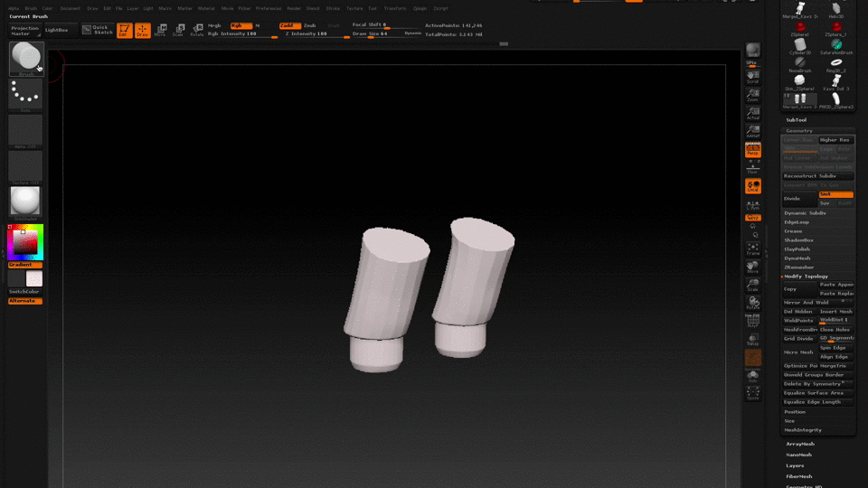Expand Dynamic Subdiv section
This screenshot has width=868, height=488.
click(x=805, y=213)
